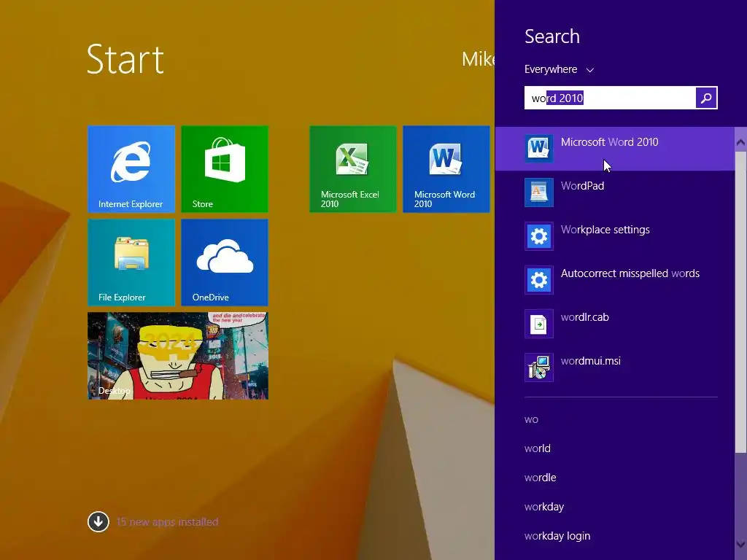The width and height of the screenshot is (747, 560).
Task: Click the Word icon in the Microsoft Word 2010 search result
Action: (x=539, y=148)
